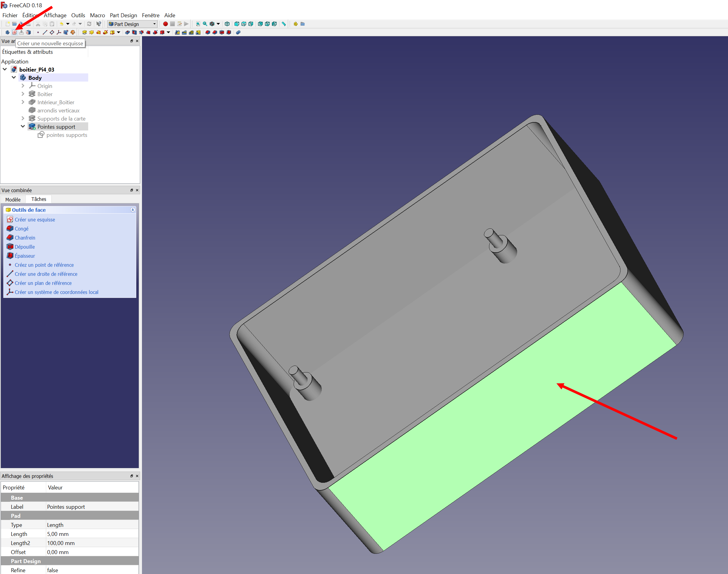Click the Mirrored feature icon
Image resolution: width=728 pixels, height=574 pixels.
click(177, 32)
